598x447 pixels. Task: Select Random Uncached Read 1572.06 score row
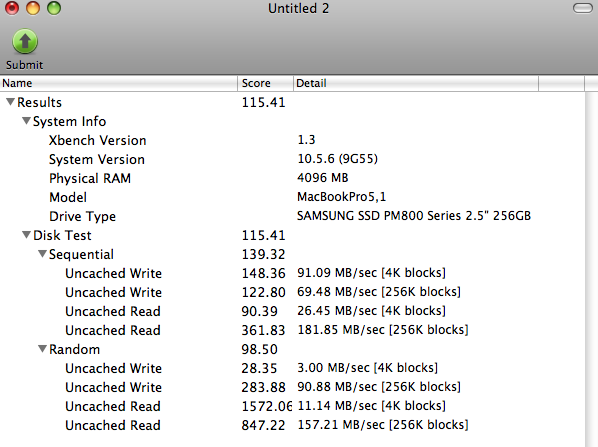point(292,406)
